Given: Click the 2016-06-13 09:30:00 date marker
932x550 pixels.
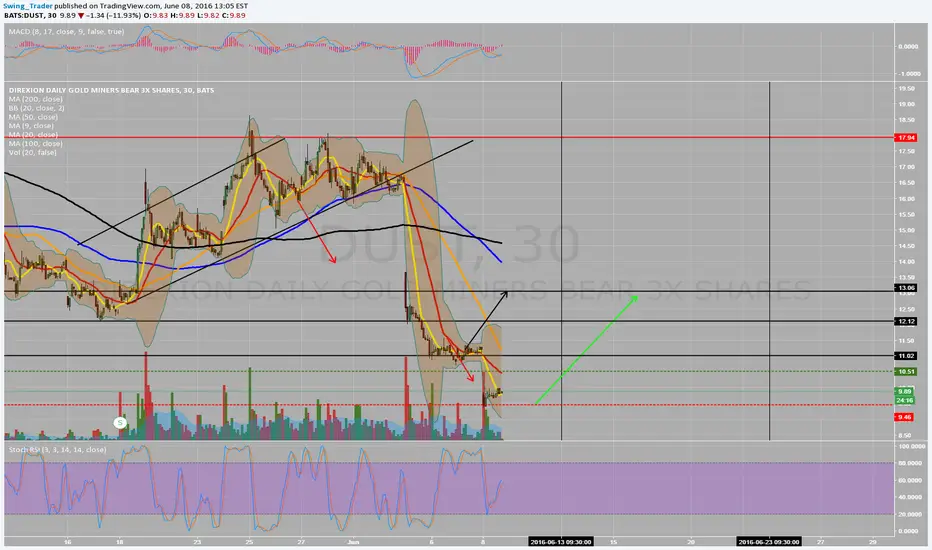Looking at the screenshot, I should [x=561, y=542].
